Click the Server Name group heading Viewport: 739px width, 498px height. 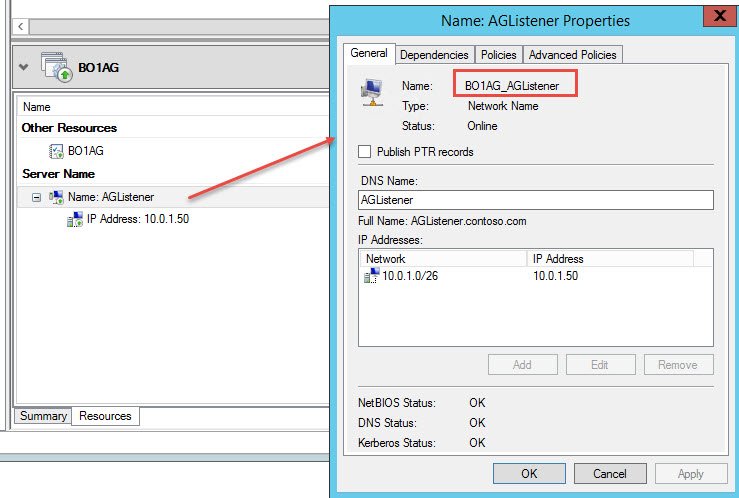point(58,174)
